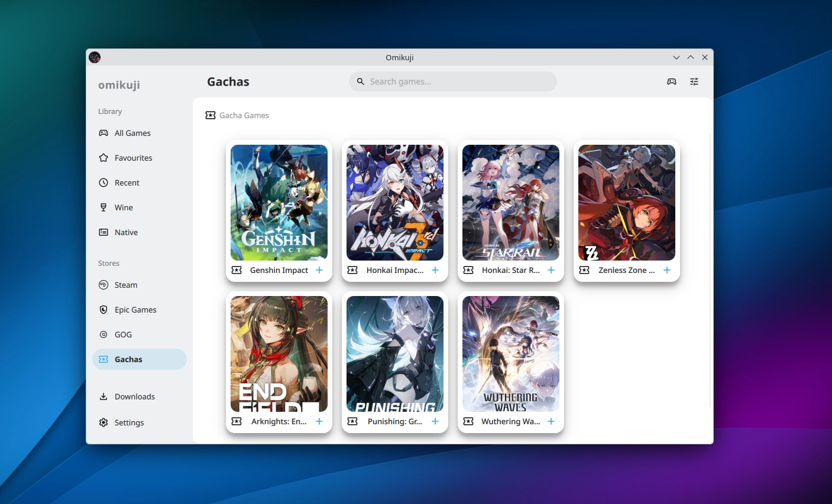The image size is (832, 504).
Task: Click ticket icon beside Punishing title
Action: click(x=352, y=421)
